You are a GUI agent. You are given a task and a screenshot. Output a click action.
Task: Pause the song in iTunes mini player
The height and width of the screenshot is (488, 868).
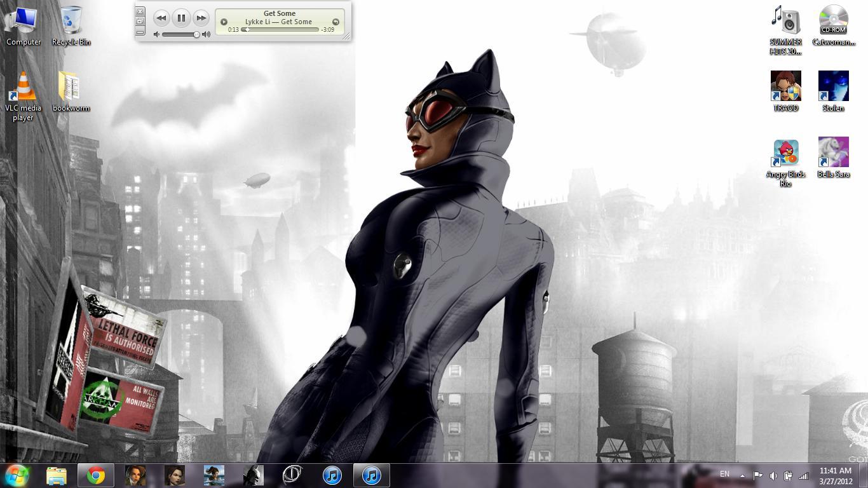click(x=181, y=18)
